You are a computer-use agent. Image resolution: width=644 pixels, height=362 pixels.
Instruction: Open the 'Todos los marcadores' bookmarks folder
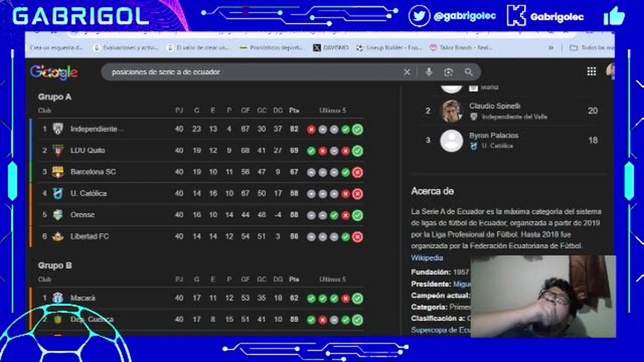click(592, 48)
